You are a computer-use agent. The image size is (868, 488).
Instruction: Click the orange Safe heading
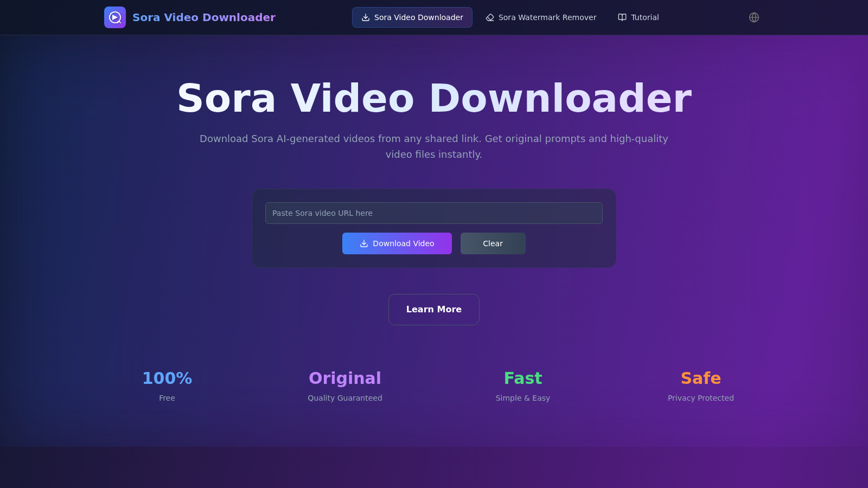point(700,378)
